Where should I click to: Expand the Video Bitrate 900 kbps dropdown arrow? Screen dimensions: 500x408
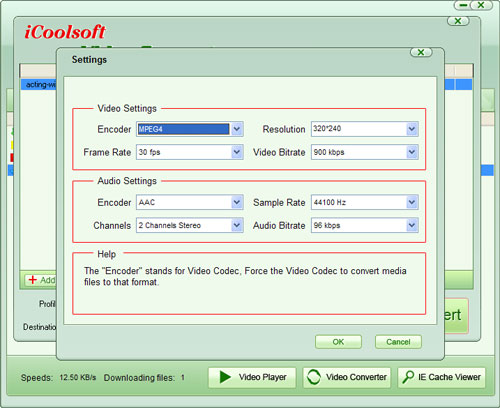pyautogui.click(x=412, y=152)
